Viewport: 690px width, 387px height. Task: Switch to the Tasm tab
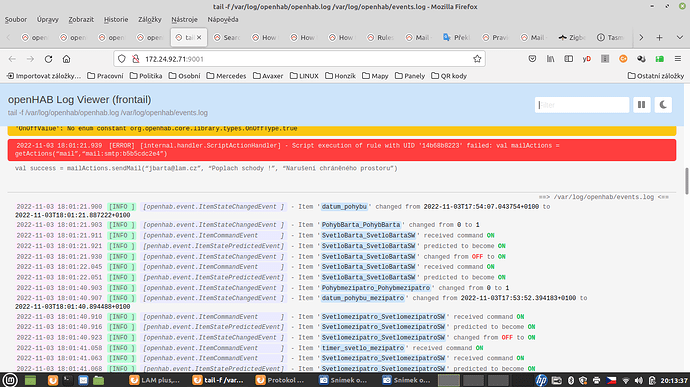(x=611, y=38)
